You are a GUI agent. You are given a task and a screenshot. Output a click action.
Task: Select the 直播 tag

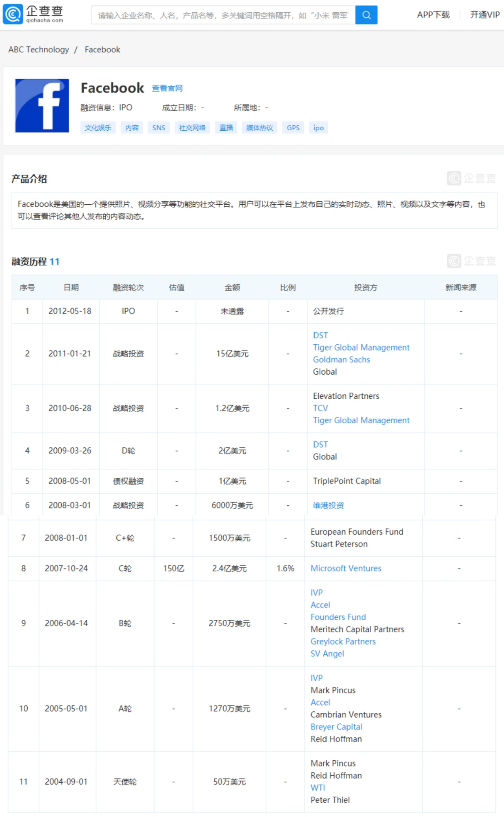(226, 128)
